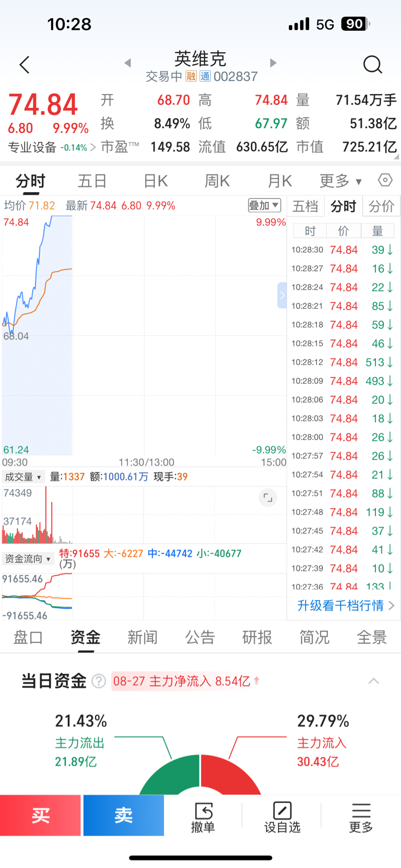Switch to the 五日 chart tab
The width and height of the screenshot is (401, 868).
coord(92,181)
